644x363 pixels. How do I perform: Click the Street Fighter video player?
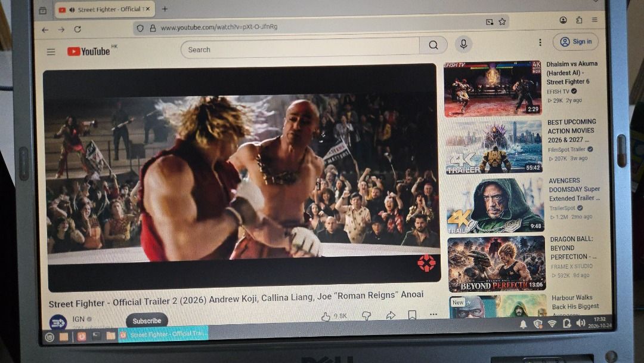tap(242, 177)
